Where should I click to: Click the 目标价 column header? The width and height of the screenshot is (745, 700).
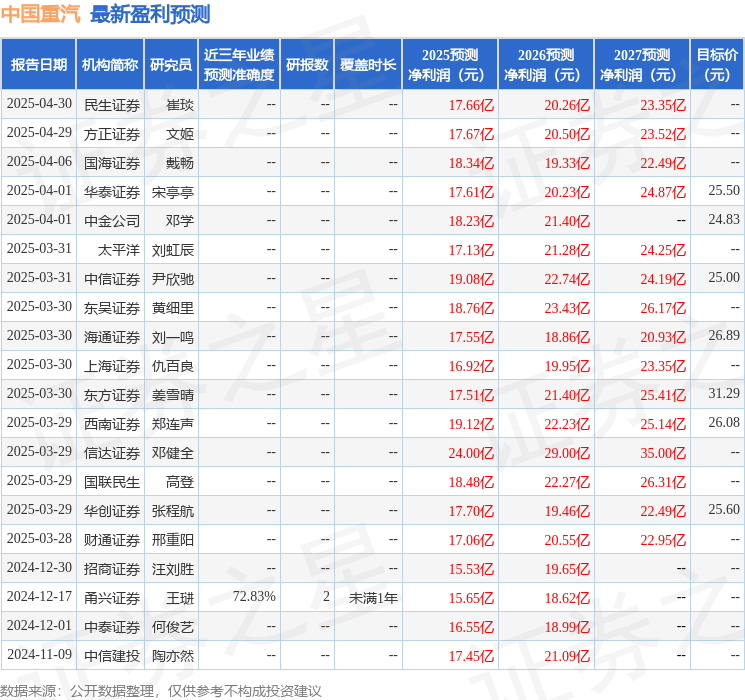click(x=717, y=65)
